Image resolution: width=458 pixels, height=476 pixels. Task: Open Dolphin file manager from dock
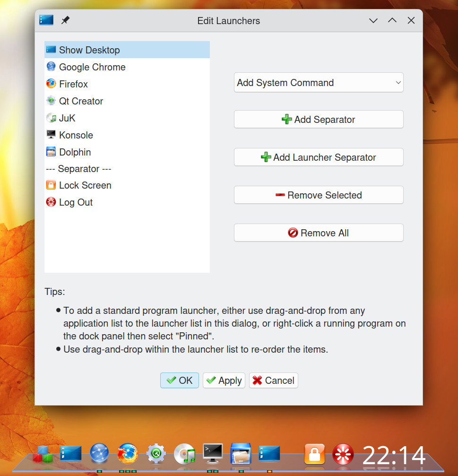tap(241, 453)
